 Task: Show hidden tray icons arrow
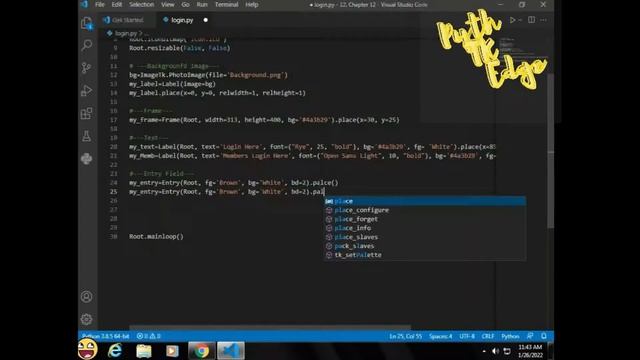(x=484, y=351)
